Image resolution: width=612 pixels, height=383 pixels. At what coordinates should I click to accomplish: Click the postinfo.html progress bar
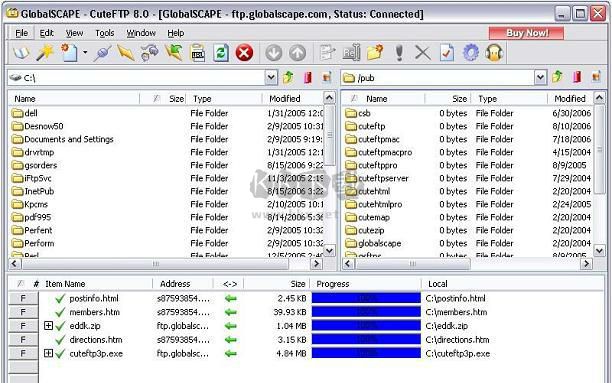366,298
